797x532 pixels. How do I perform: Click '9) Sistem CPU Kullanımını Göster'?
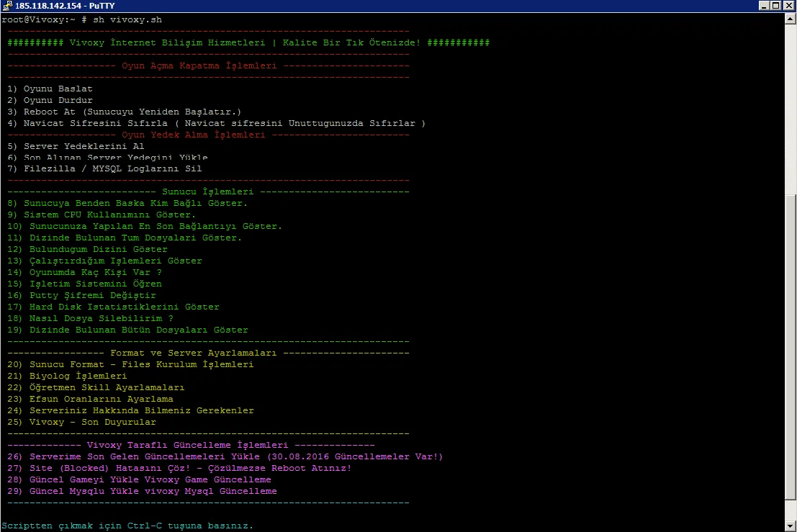pyautogui.click(x=101, y=215)
